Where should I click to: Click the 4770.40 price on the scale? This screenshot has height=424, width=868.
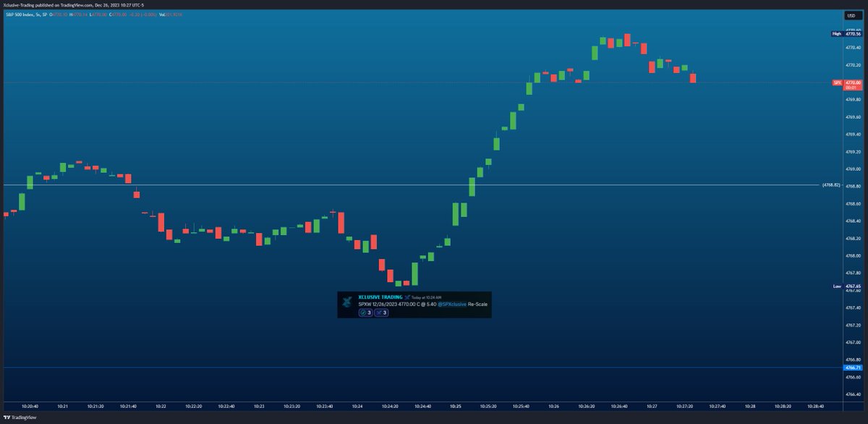pyautogui.click(x=852, y=48)
